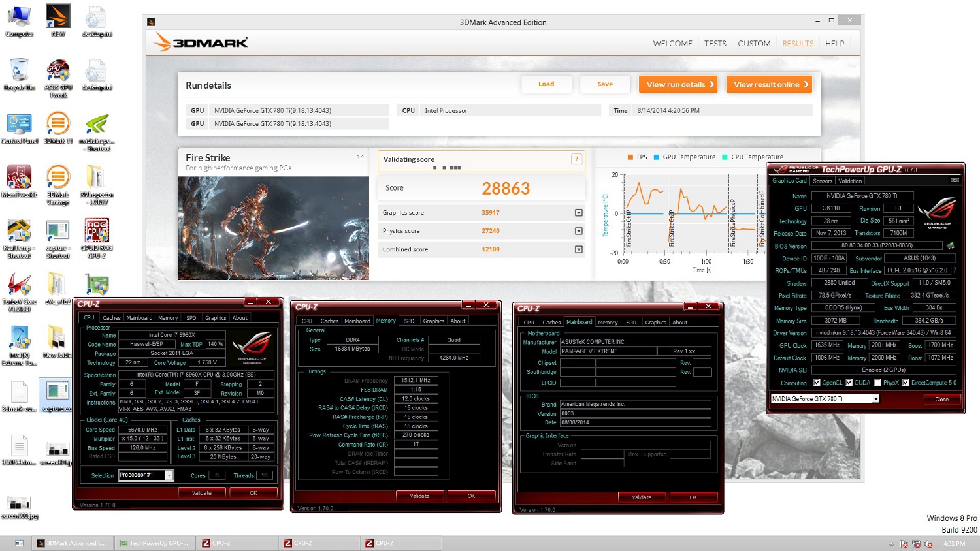Launch RealTemp shortcut on desktop
Image resolution: width=980 pixels, height=551 pixels.
(19, 239)
